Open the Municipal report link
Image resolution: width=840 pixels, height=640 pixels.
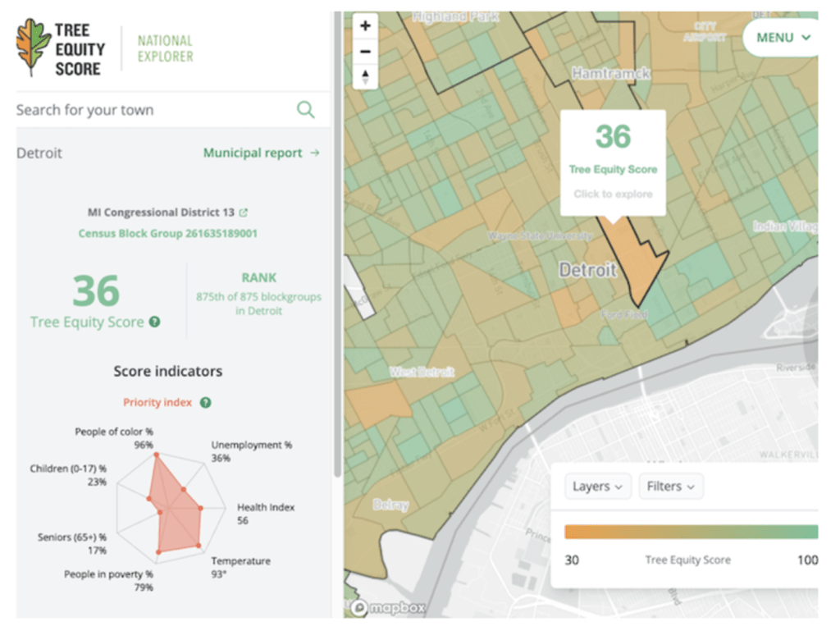pos(261,153)
